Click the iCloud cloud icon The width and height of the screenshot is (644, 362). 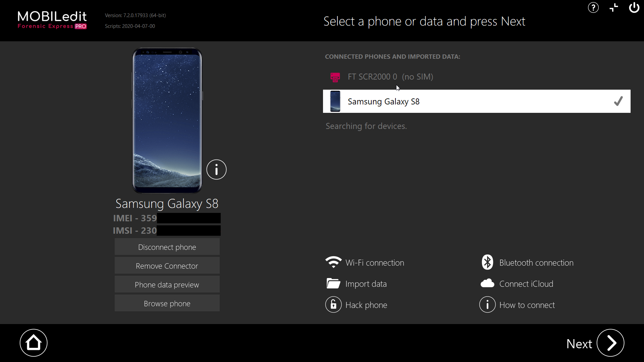[x=487, y=283]
